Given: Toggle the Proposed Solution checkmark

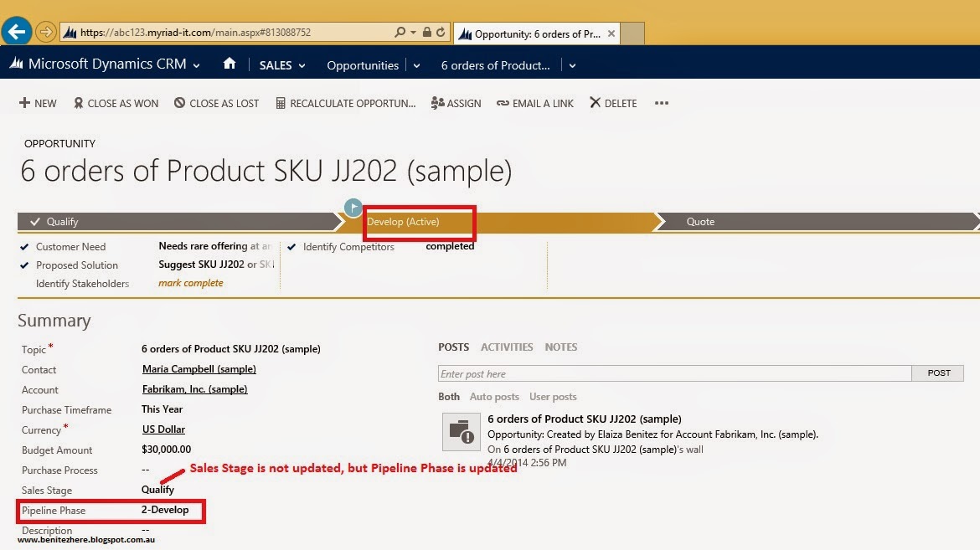Looking at the screenshot, I should pos(24,265).
